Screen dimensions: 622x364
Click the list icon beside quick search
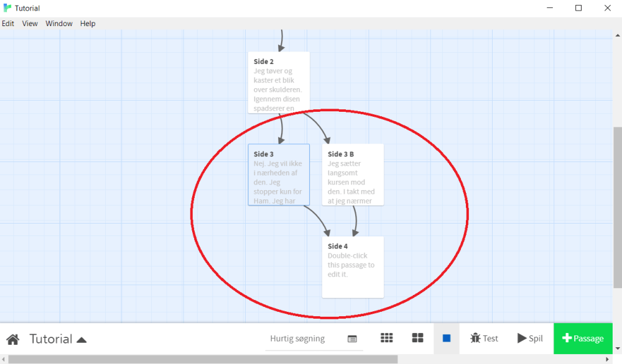pyautogui.click(x=352, y=339)
